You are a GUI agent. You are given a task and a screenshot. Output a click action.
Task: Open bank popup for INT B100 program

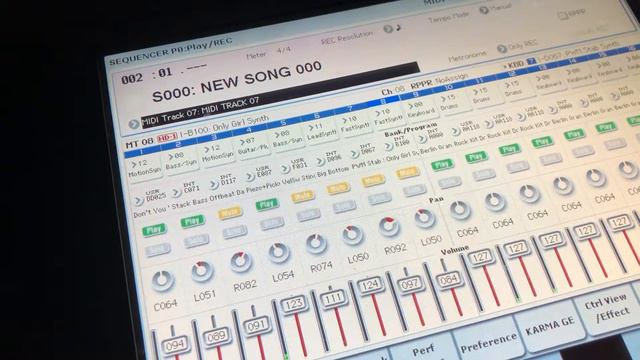pos(388,146)
